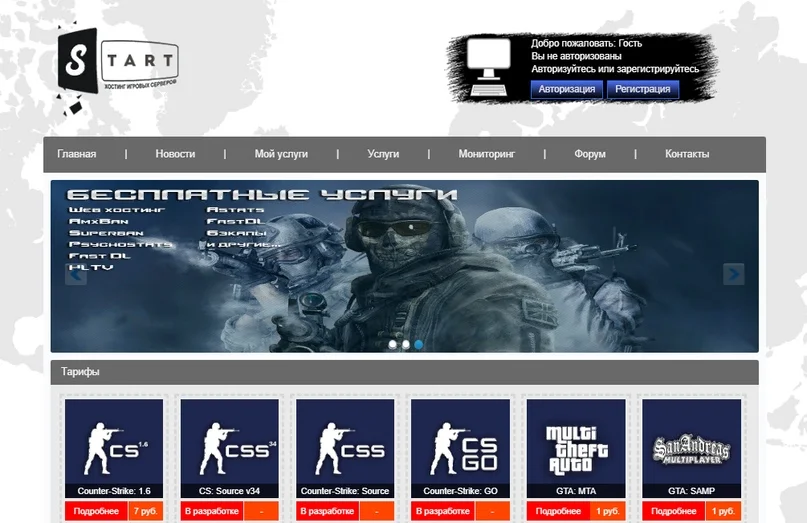This screenshot has width=807, height=523.
Task: Click the Counter-Strike: Source caption
Action: tap(345, 491)
